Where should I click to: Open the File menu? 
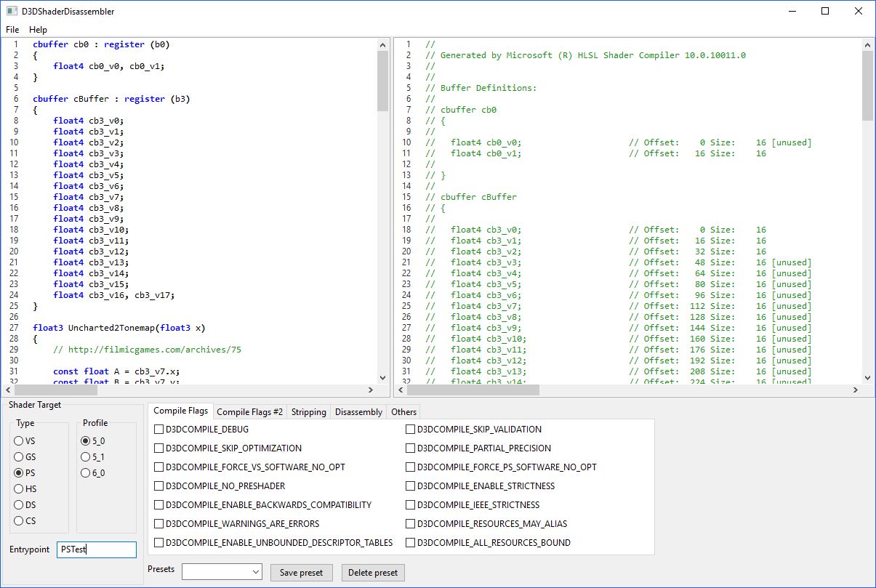(x=12, y=30)
